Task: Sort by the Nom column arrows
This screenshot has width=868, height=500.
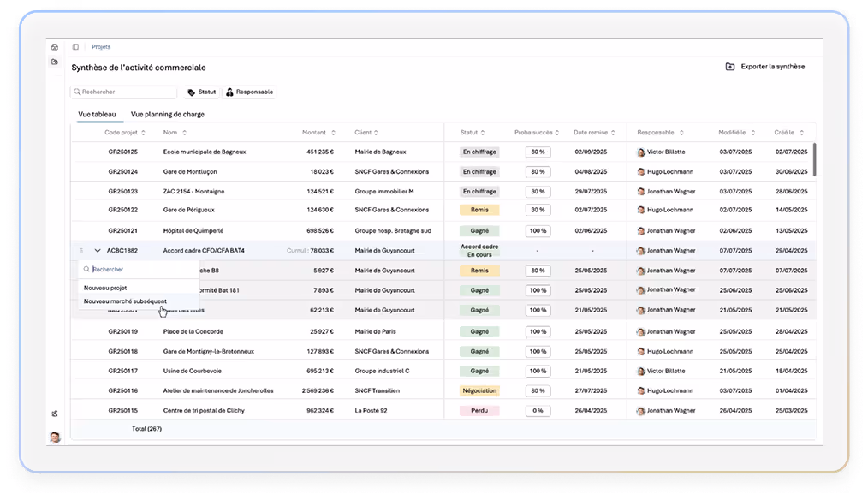Action: [184, 133]
